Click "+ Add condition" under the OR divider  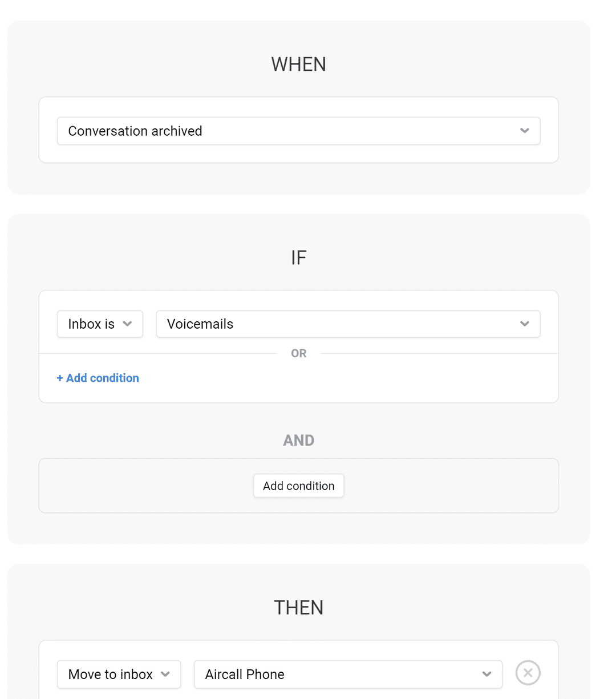coord(98,378)
